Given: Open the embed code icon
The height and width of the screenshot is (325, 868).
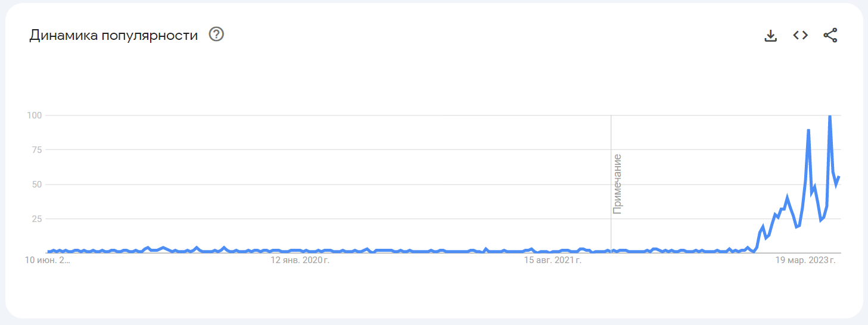Looking at the screenshot, I should click(x=800, y=36).
